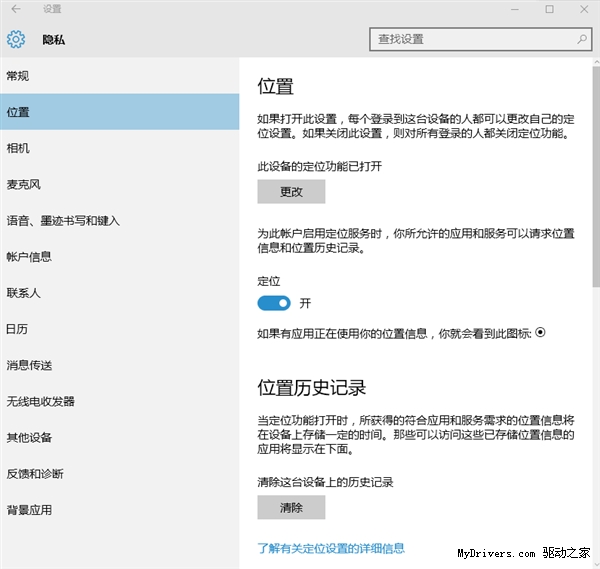Open 语音、墨迹书写和键入 settings
This screenshot has height=569, width=600.
tap(63, 220)
